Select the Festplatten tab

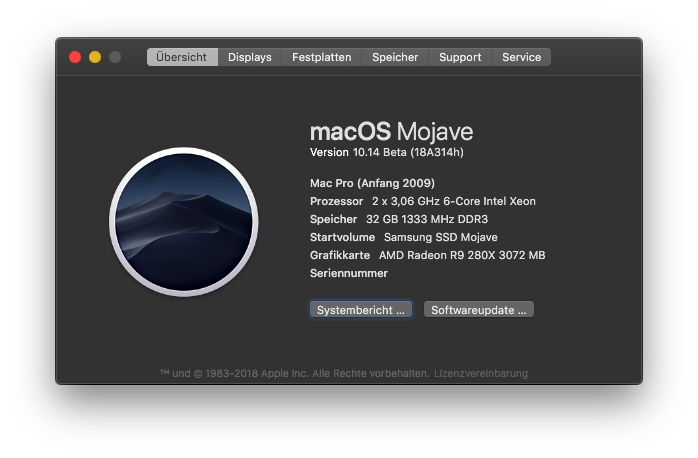pyautogui.click(x=321, y=57)
